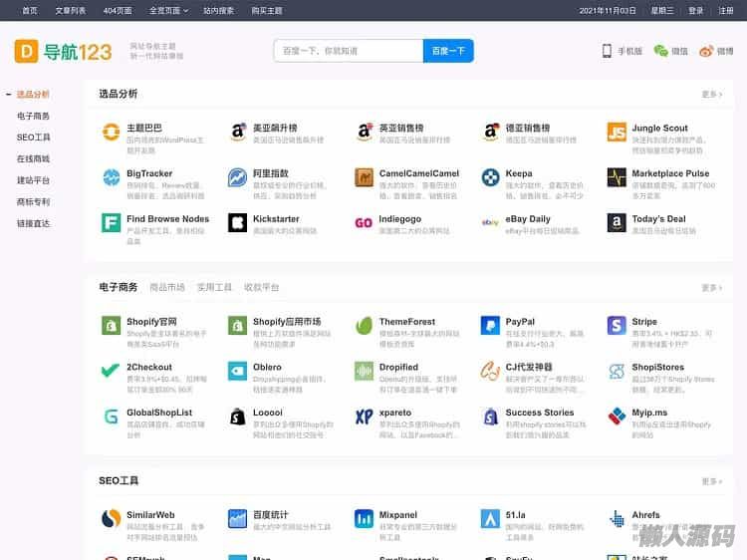Select 在线商城 in sidebar

(33, 158)
